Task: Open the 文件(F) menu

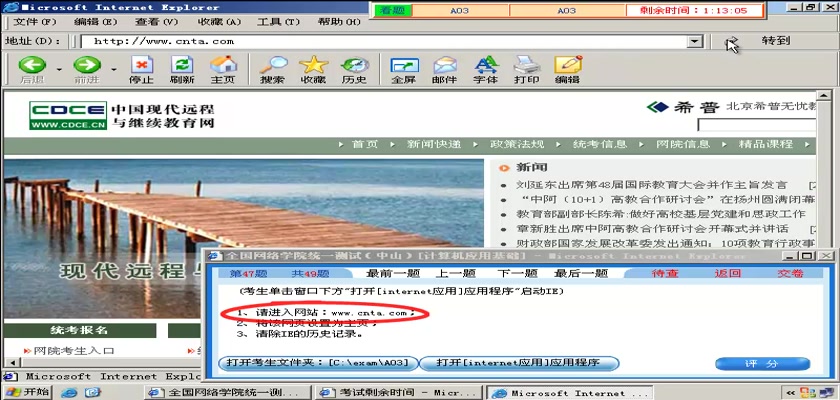Action: pyautogui.click(x=34, y=22)
